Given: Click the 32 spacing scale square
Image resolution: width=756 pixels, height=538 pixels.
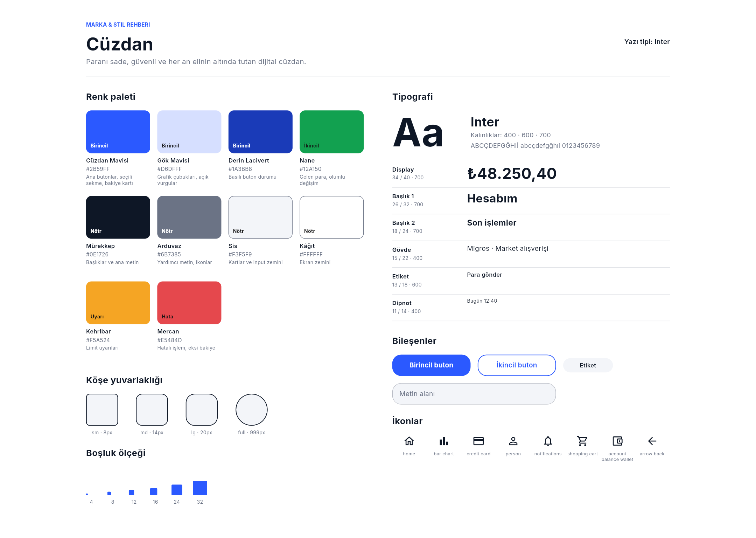Looking at the screenshot, I should pyautogui.click(x=200, y=488).
